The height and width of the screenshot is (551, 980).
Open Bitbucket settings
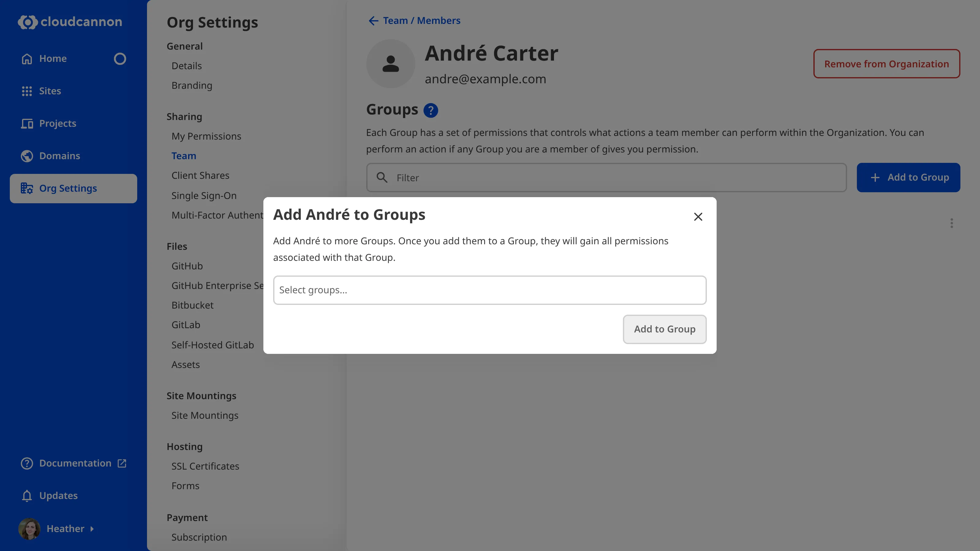point(193,305)
